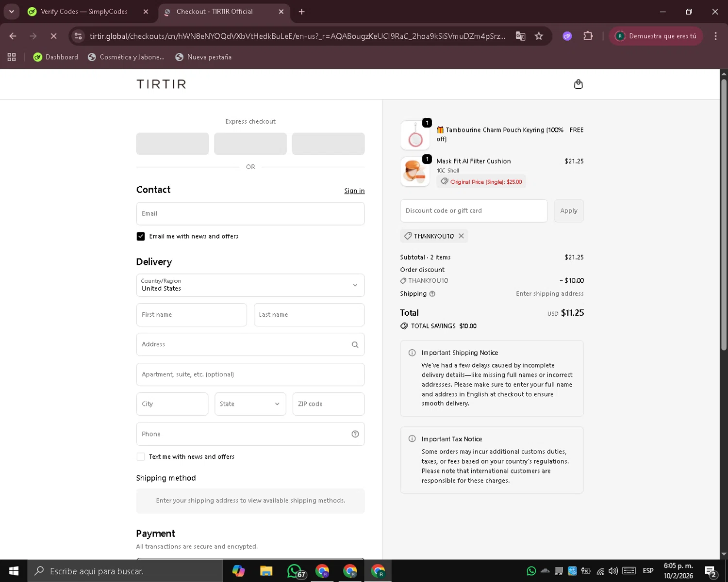Click the first express checkout button
The height and width of the screenshot is (582, 728).
pyautogui.click(x=172, y=144)
